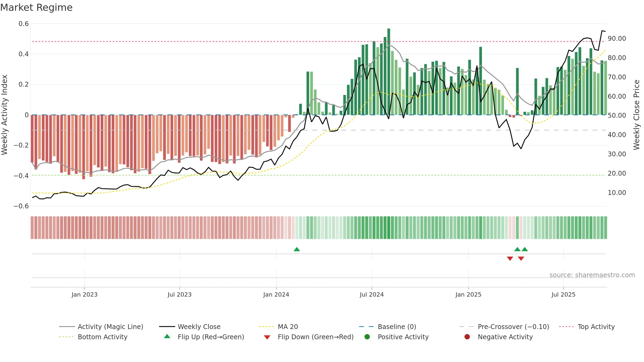The width and height of the screenshot is (644, 362).
Task: Toggle the Activity (Magic Line) legend entry
Action: [101, 327]
